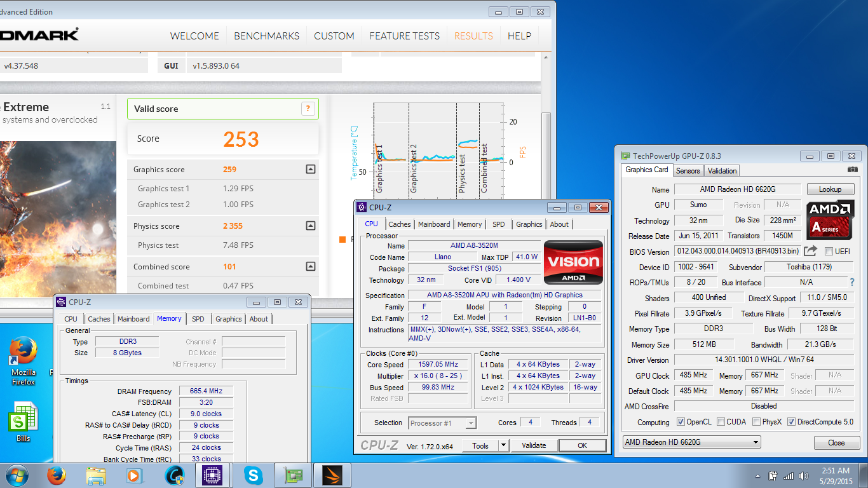Switch to SPD tab in front CPU-Z
Screen dimensions: 868x488
499,224
